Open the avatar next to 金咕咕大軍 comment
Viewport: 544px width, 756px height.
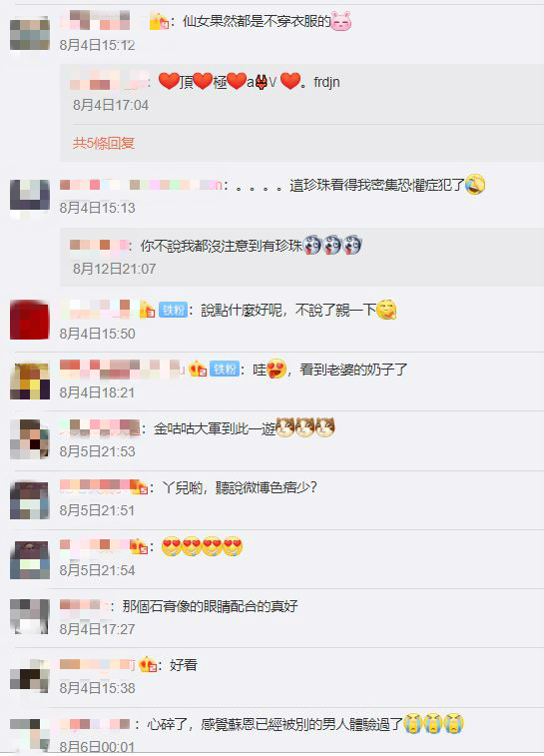(x=29, y=438)
